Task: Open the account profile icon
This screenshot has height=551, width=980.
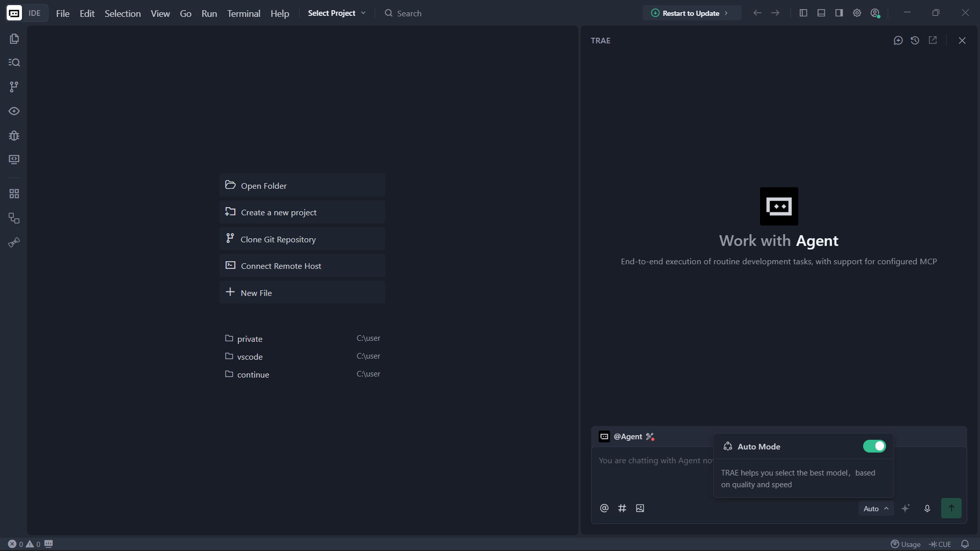Action: coord(875,13)
